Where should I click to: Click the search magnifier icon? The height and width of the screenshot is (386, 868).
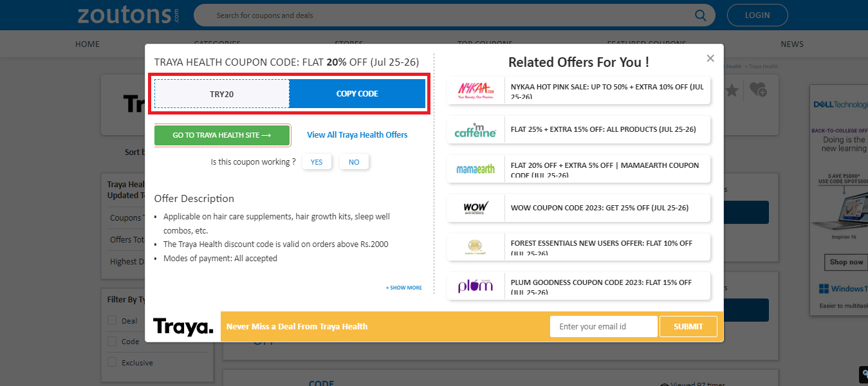tap(700, 15)
